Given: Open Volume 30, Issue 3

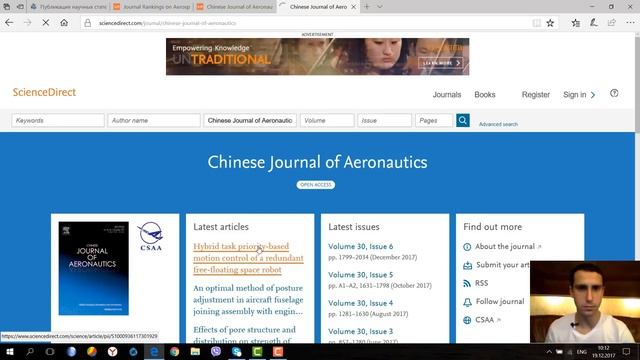Looking at the screenshot, I should (x=360, y=331).
